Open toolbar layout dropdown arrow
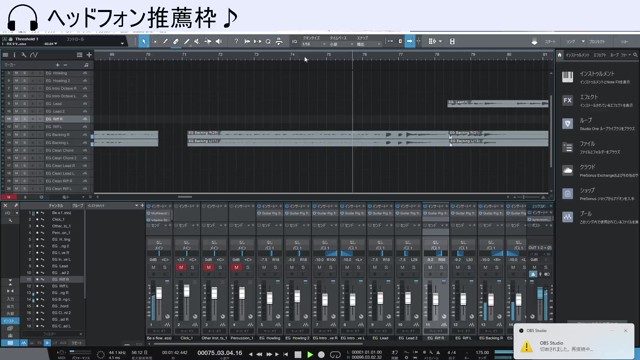The image size is (640, 360). [440, 41]
